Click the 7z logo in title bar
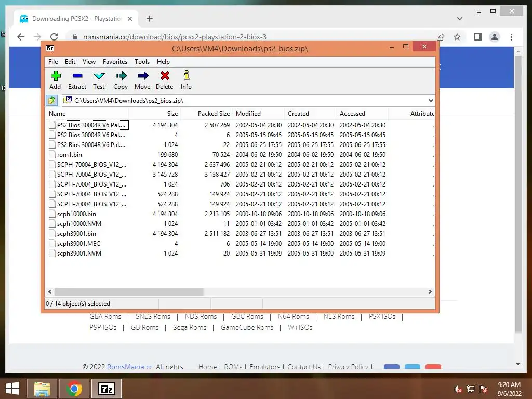 coord(50,48)
